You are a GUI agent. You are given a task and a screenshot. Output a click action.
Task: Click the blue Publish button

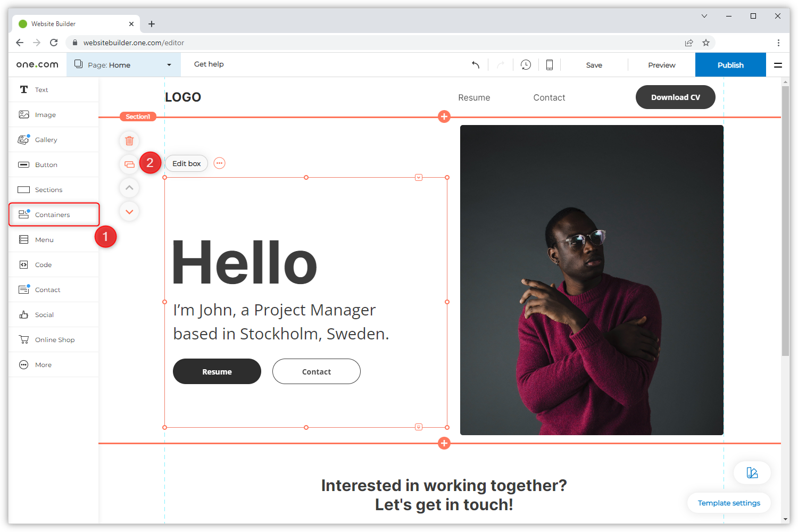[x=730, y=65]
